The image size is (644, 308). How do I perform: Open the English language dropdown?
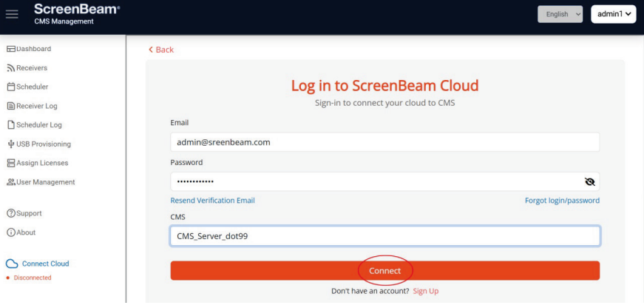tap(560, 14)
